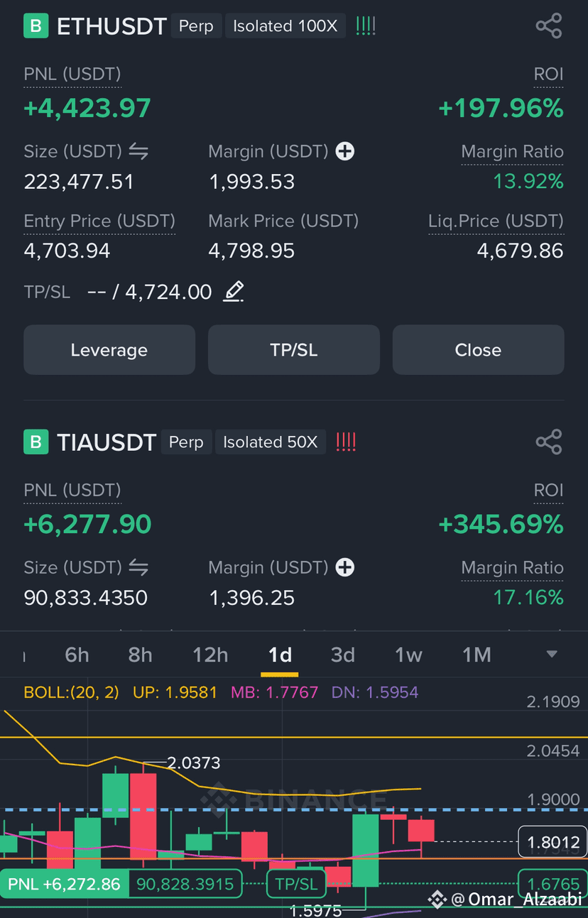The width and height of the screenshot is (588, 918).
Task: Tap the 1.8012 price label on chart
Action: click(x=553, y=843)
